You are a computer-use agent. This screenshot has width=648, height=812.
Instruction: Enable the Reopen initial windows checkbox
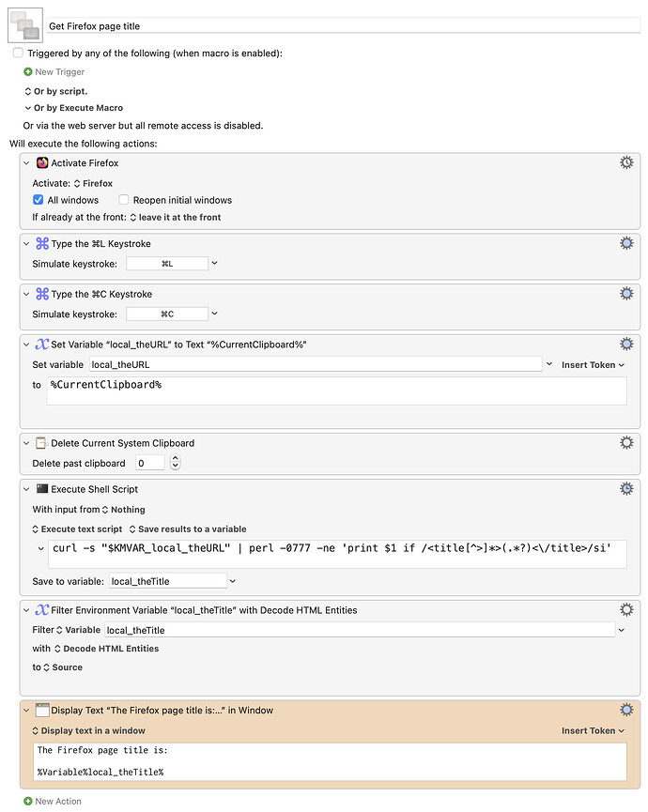(x=122, y=199)
